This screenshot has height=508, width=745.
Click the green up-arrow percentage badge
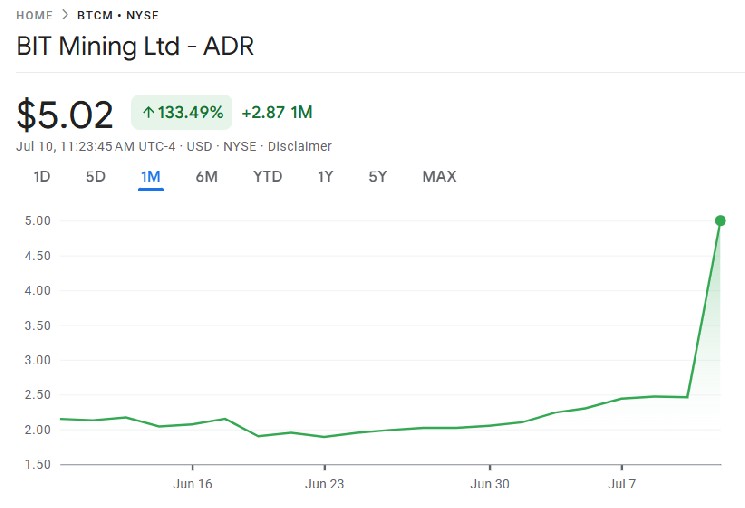click(x=181, y=112)
